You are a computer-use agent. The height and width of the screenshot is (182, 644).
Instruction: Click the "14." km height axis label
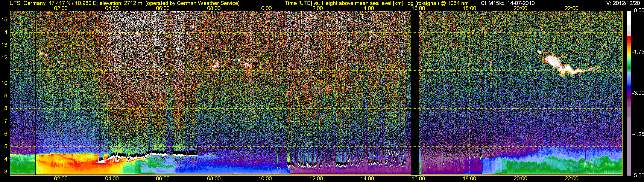pyautogui.click(x=5, y=32)
